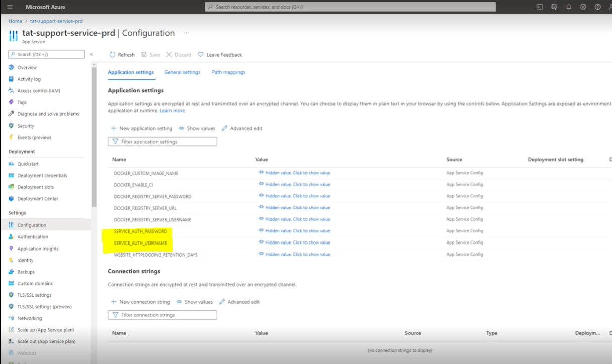Open the ellipsis menu beside Configuration title
612x364 pixels.
[x=186, y=33]
